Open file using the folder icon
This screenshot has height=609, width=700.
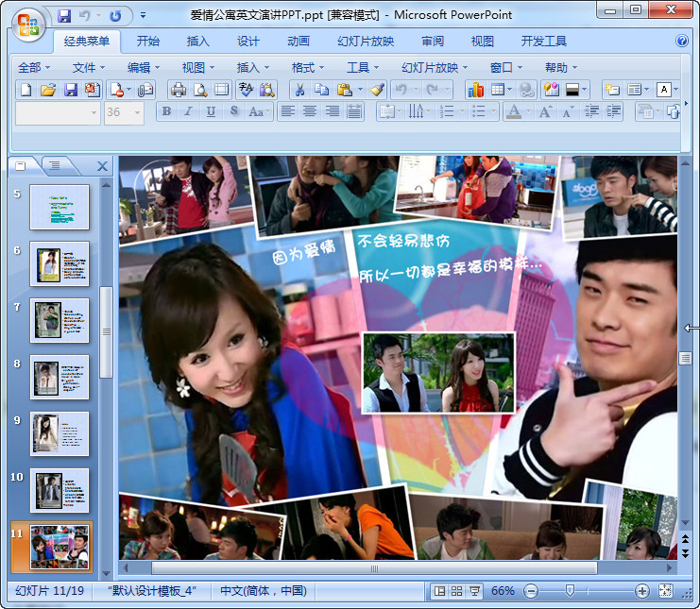click(48, 90)
